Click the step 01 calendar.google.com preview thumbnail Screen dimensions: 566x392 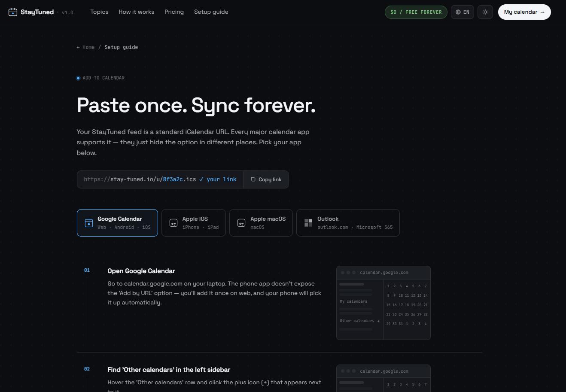pyautogui.click(x=383, y=303)
